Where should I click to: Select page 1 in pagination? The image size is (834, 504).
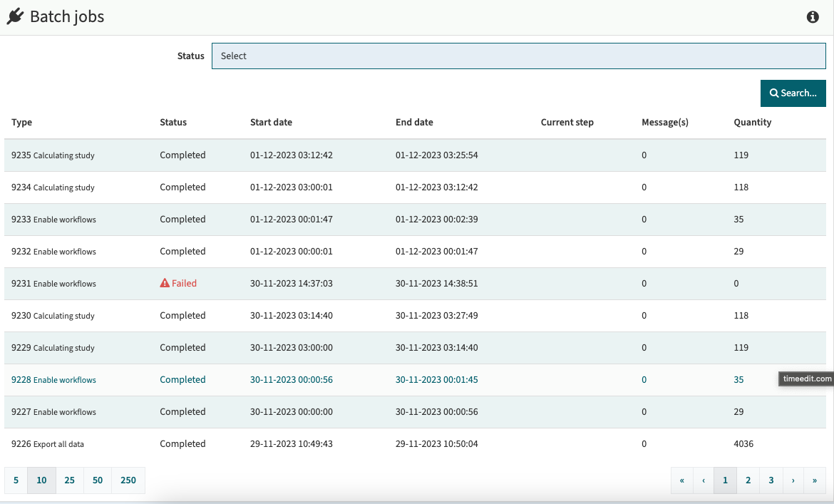(x=725, y=480)
